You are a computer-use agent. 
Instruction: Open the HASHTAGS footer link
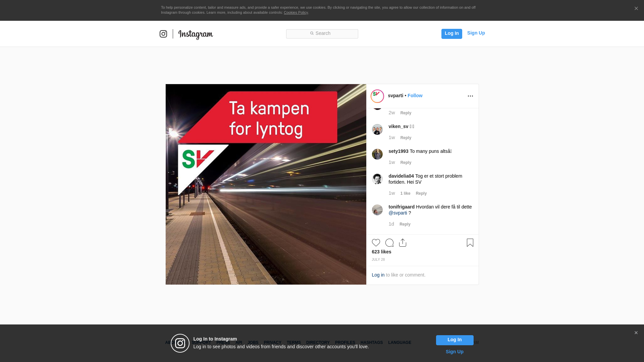click(x=372, y=343)
